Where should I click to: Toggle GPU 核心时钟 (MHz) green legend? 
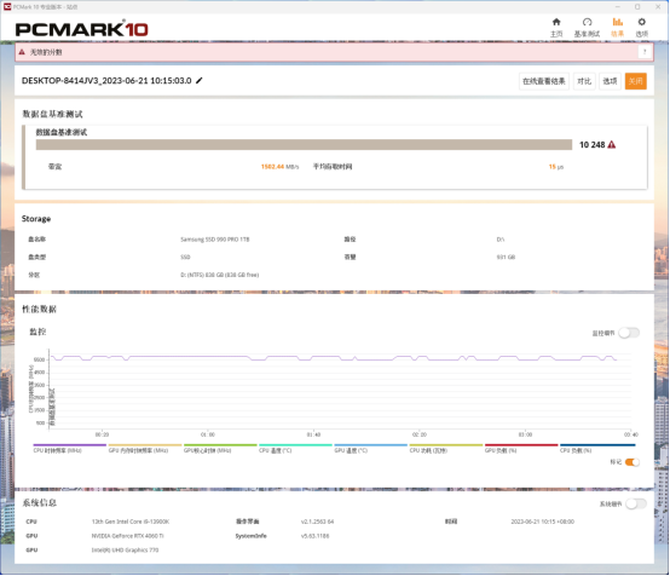pyautogui.click(x=220, y=448)
